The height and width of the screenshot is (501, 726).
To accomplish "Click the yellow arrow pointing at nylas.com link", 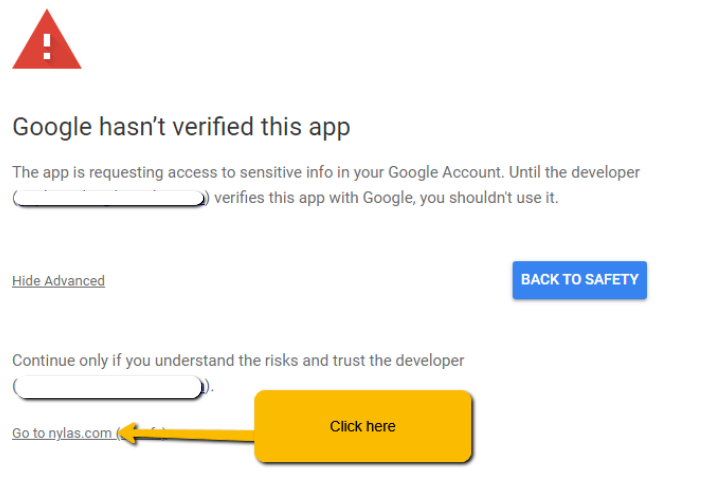I will tap(188, 434).
